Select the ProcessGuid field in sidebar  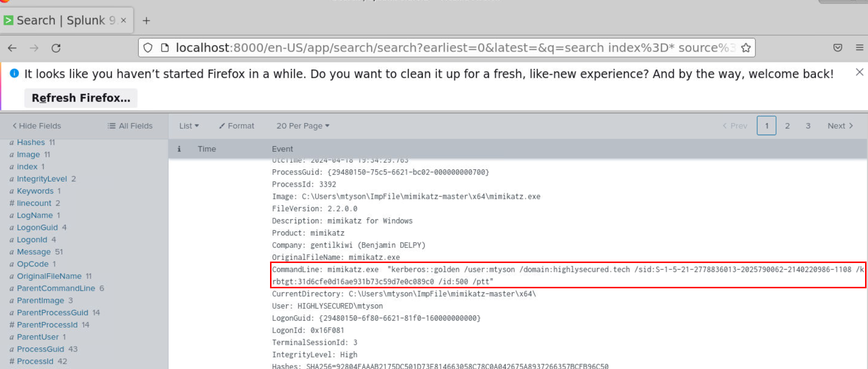pyautogui.click(x=40, y=349)
